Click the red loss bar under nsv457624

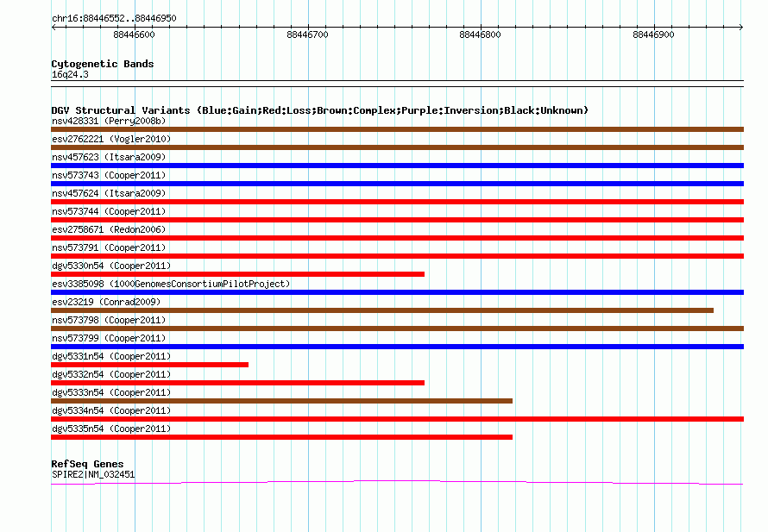point(397,202)
